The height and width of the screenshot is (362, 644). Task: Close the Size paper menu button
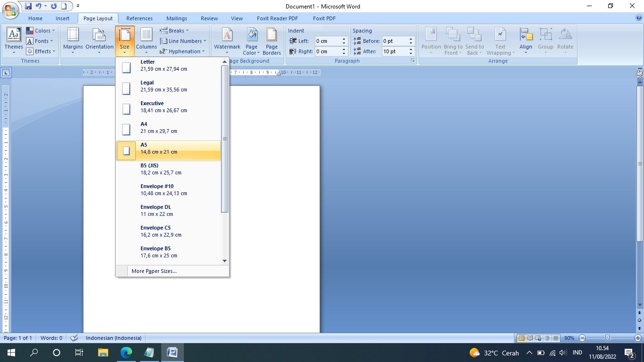(124, 41)
